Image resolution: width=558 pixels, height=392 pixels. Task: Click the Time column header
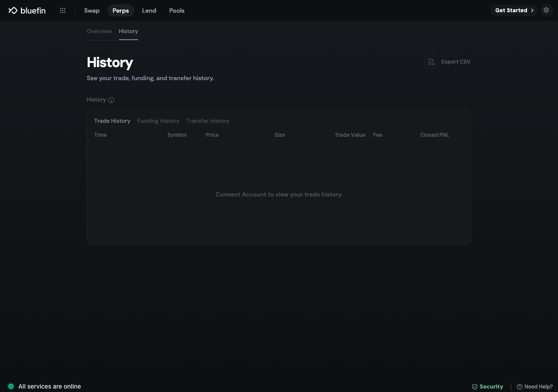click(100, 135)
